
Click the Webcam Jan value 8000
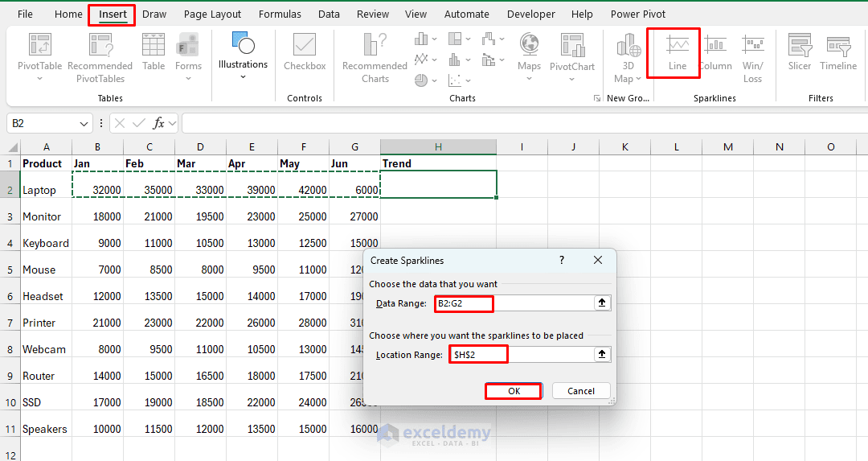click(x=97, y=344)
